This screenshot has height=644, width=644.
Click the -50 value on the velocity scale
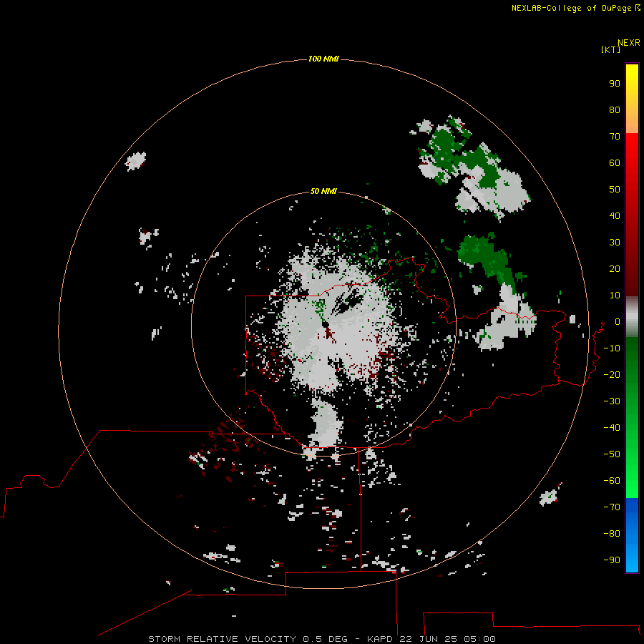(612, 454)
